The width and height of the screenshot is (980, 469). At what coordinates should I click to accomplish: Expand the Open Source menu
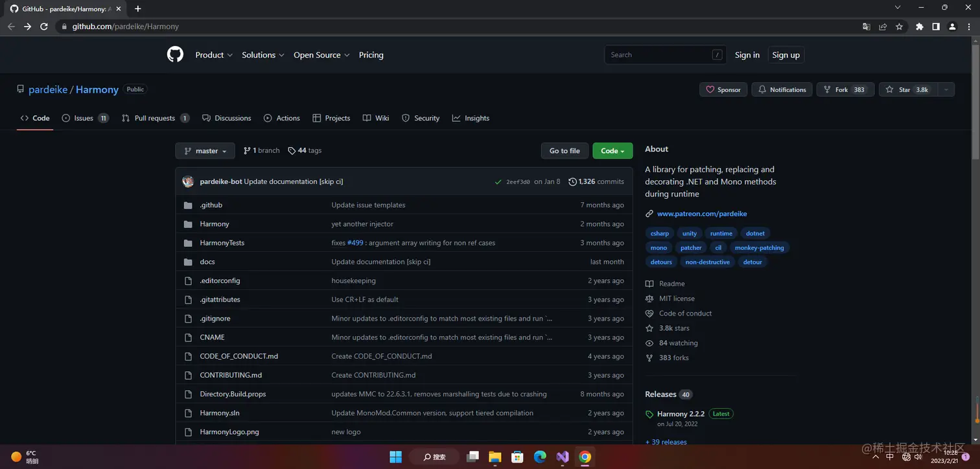click(321, 55)
